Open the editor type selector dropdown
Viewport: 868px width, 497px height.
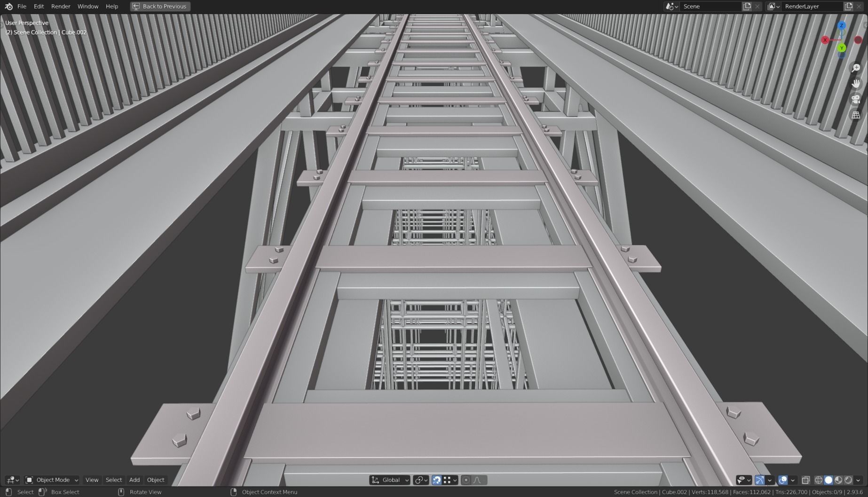(x=13, y=480)
